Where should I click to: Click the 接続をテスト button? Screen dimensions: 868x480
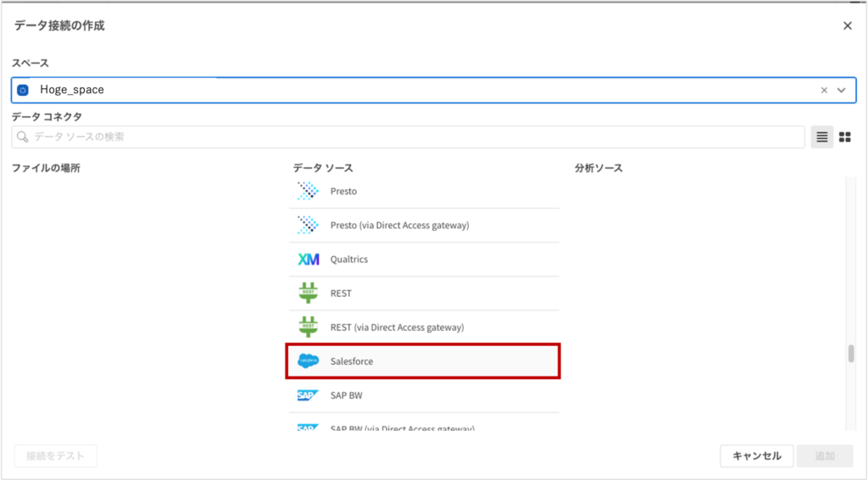tap(55, 456)
